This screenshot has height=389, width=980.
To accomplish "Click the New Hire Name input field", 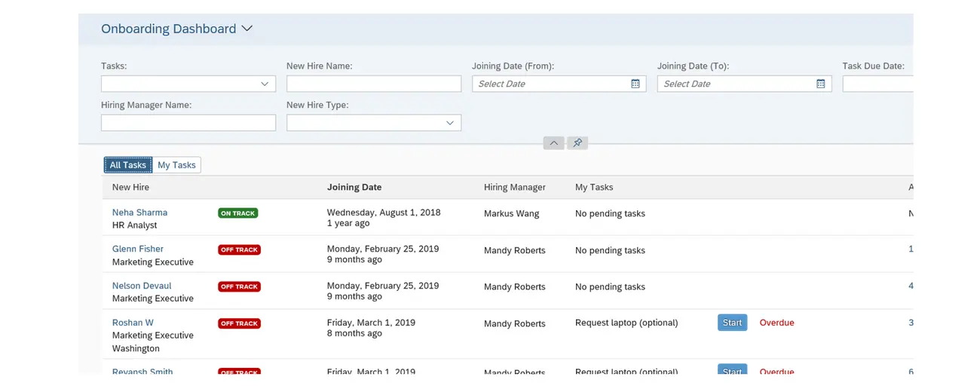I will [x=373, y=84].
